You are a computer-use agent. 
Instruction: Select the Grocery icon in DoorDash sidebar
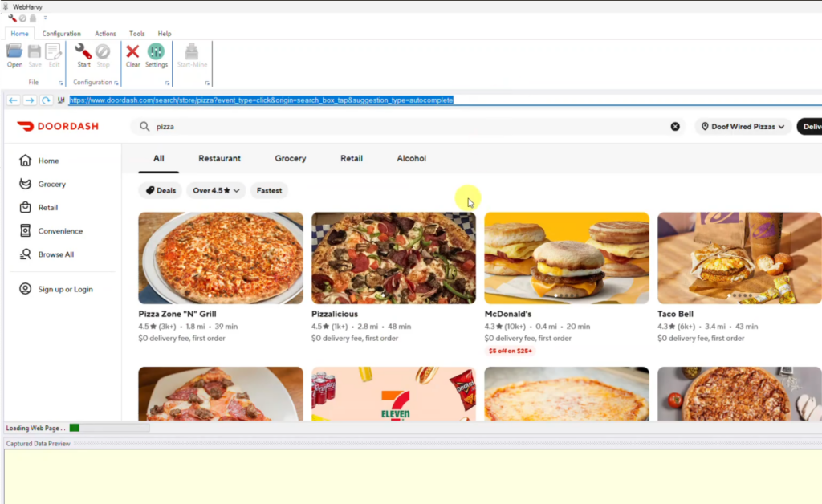(x=26, y=184)
